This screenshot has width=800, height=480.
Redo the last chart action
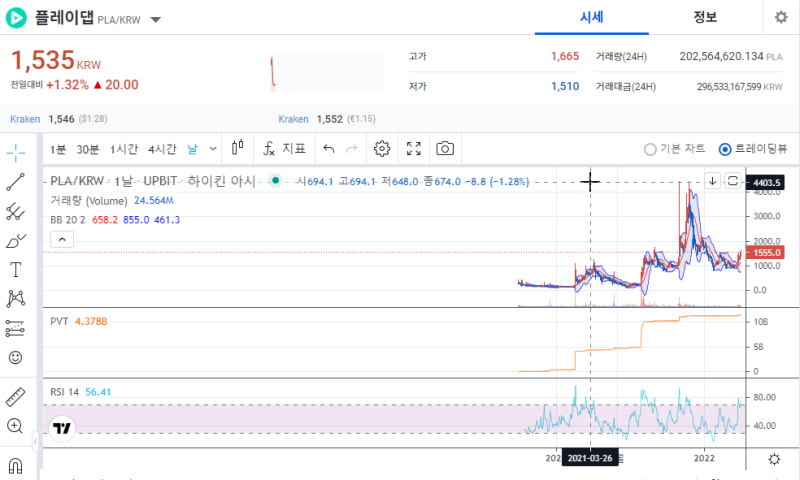(352, 149)
